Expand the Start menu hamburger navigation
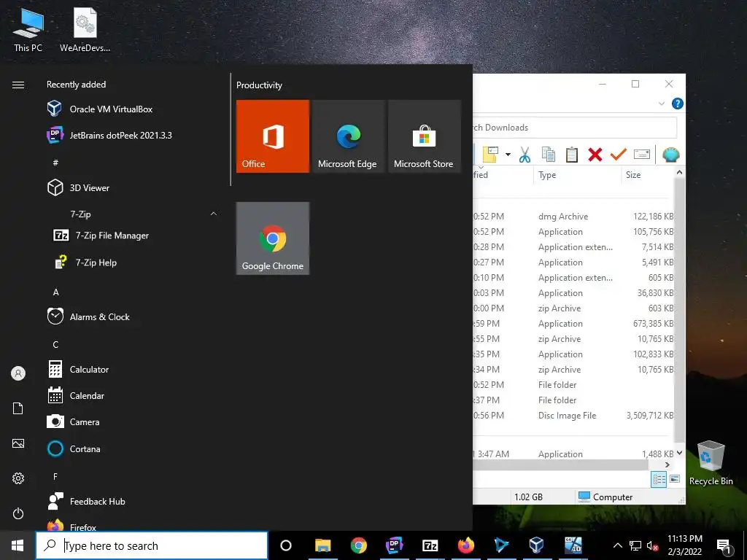 [18, 85]
